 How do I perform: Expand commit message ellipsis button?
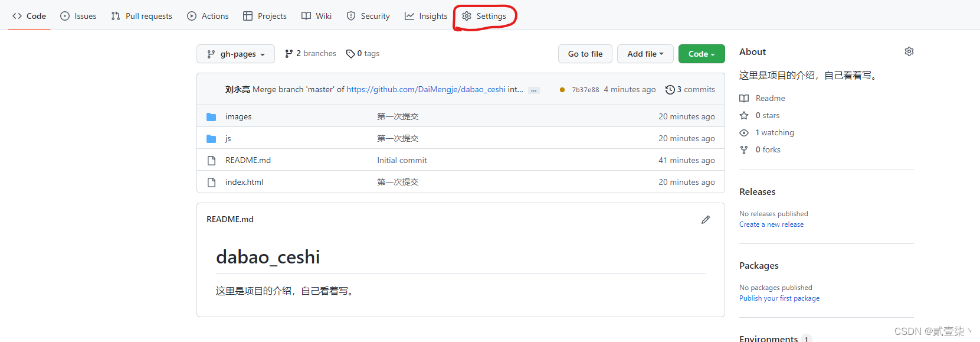pos(534,90)
